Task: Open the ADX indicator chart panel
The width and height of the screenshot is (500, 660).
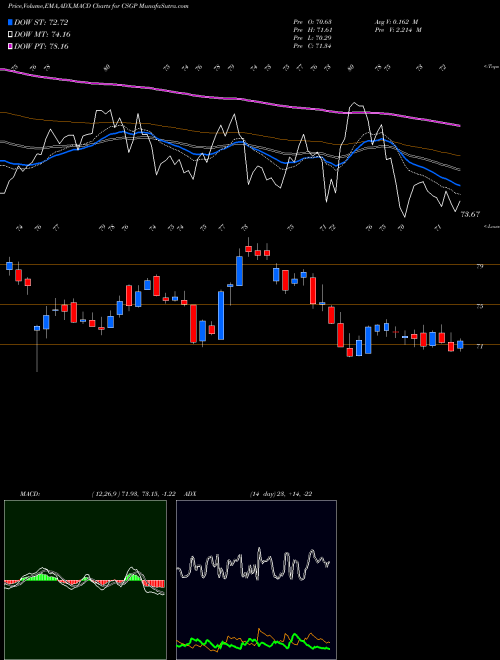Action: click(256, 580)
